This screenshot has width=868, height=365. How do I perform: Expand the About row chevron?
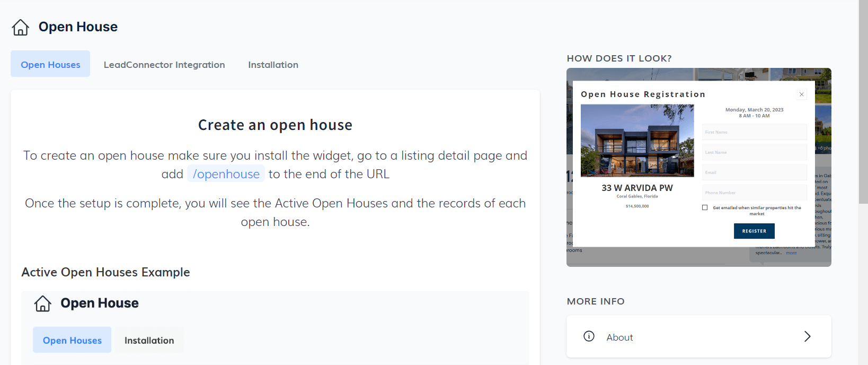pos(807,336)
